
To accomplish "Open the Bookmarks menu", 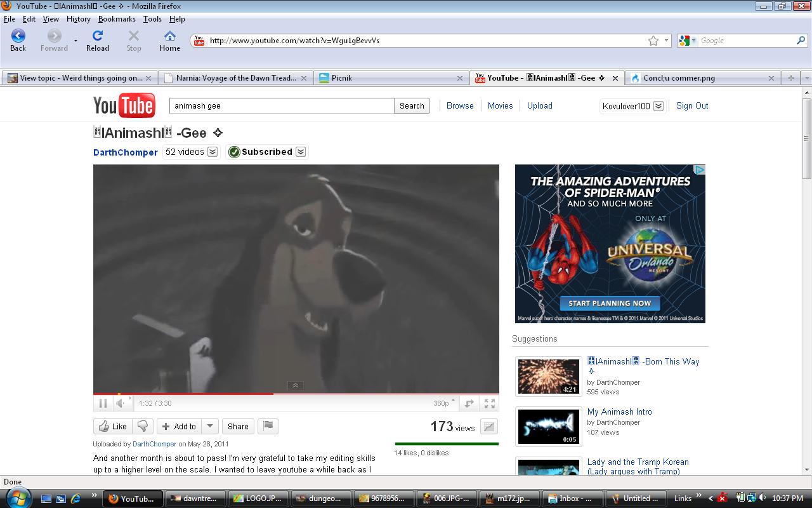I will coord(117,19).
